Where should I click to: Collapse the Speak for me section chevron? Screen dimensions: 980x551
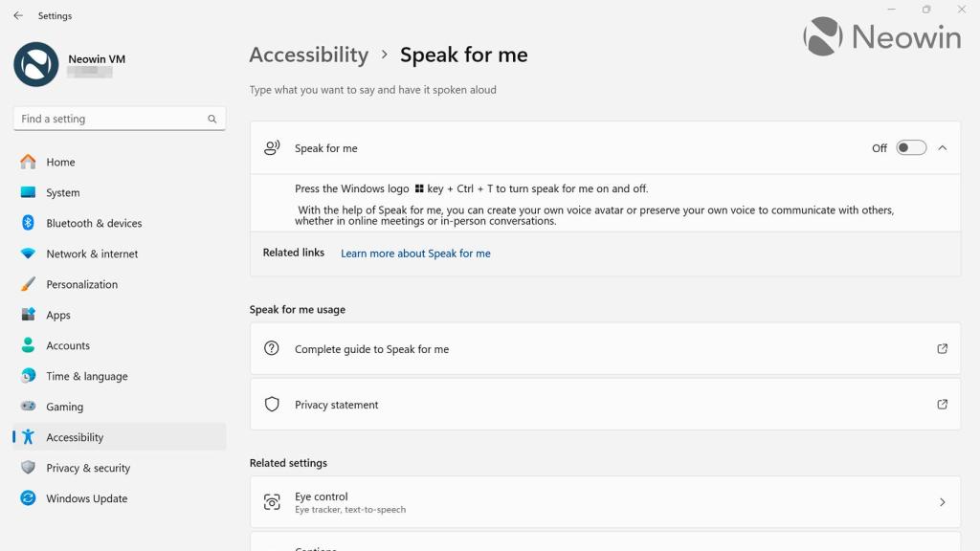tap(943, 148)
